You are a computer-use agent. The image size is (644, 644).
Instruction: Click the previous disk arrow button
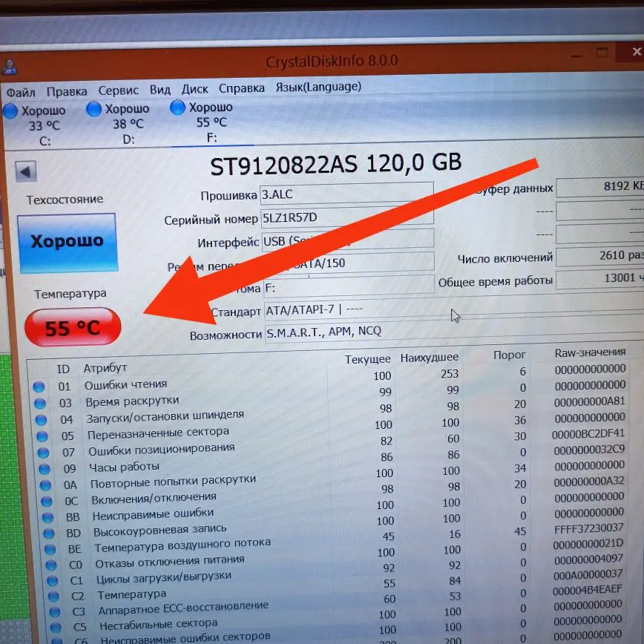pos(26,171)
